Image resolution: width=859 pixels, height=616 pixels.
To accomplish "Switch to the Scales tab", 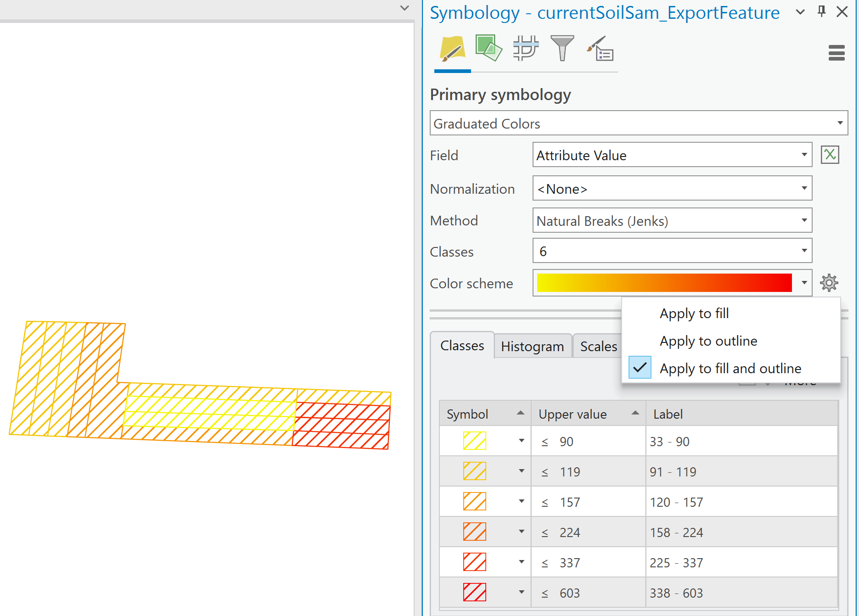I will tap(598, 346).
